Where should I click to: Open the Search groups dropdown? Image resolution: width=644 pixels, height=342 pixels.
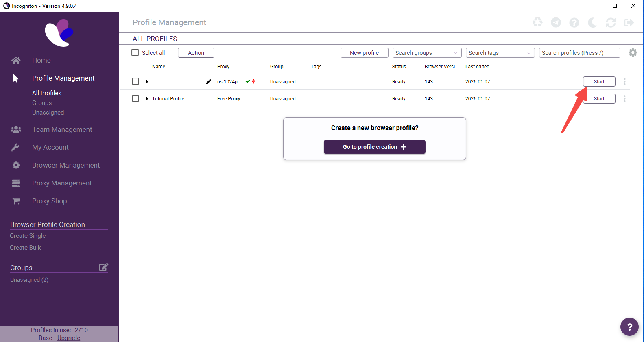tap(427, 53)
